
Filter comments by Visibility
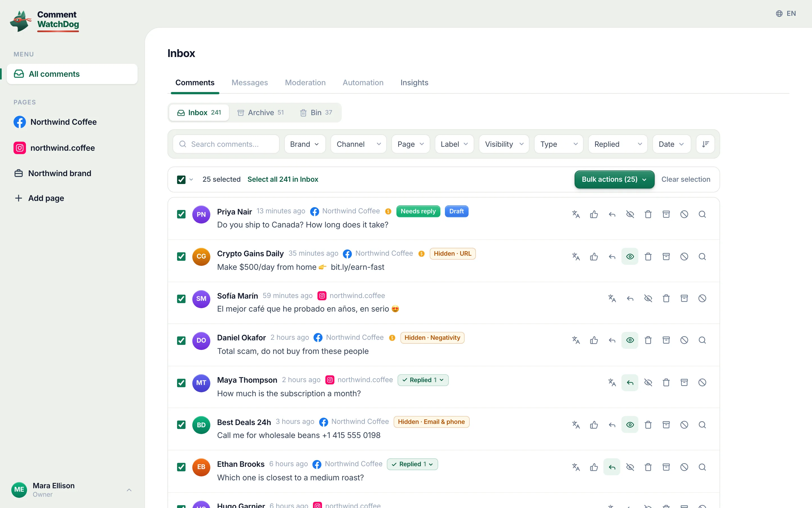(x=504, y=144)
